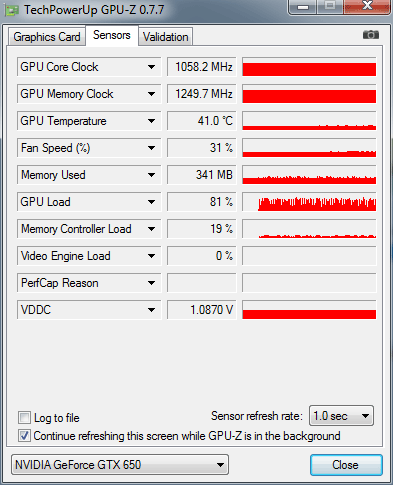Image resolution: width=393 pixels, height=485 pixels.
Task: Expand the VDDC sensor dropdown
Action: [x=151, y=310]
